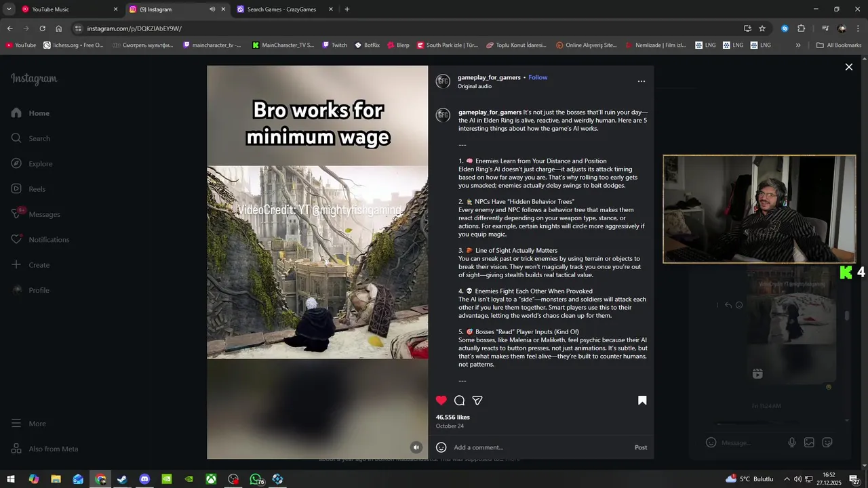
Task: Open the Twitch bookmark
Action: coord(334,45)
